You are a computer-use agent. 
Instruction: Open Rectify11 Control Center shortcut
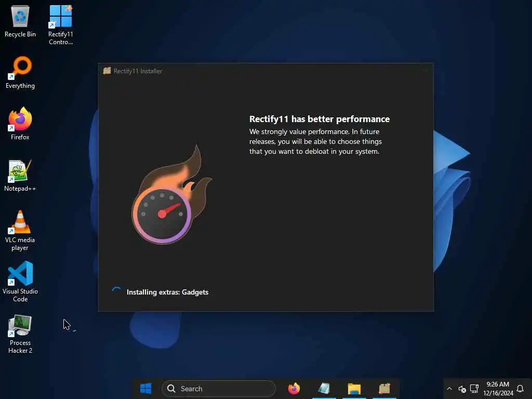pos(61,25)
